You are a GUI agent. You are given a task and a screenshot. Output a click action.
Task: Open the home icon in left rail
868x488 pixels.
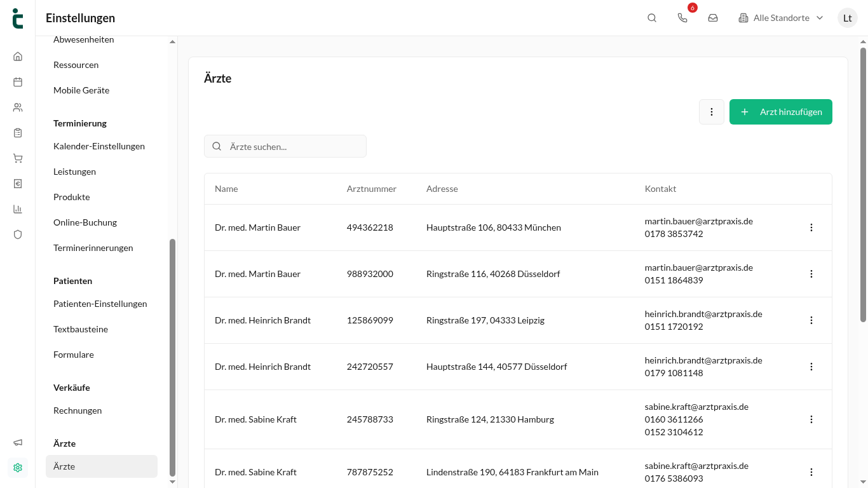(18, 57)
